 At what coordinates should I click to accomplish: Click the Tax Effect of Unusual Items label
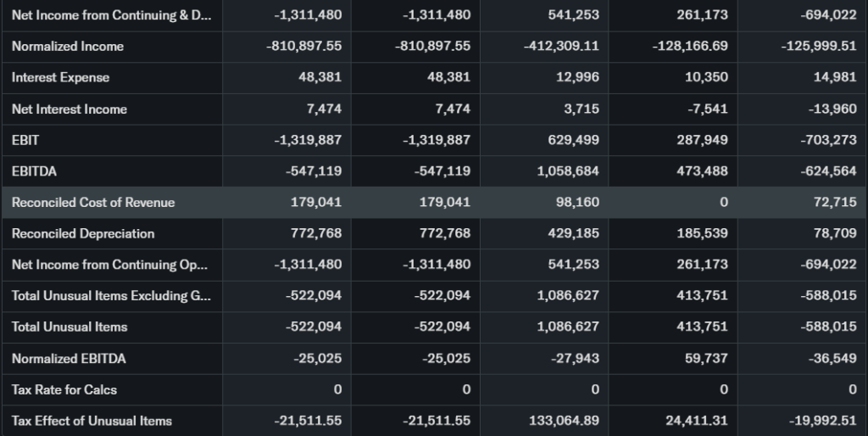click(92, 421)
